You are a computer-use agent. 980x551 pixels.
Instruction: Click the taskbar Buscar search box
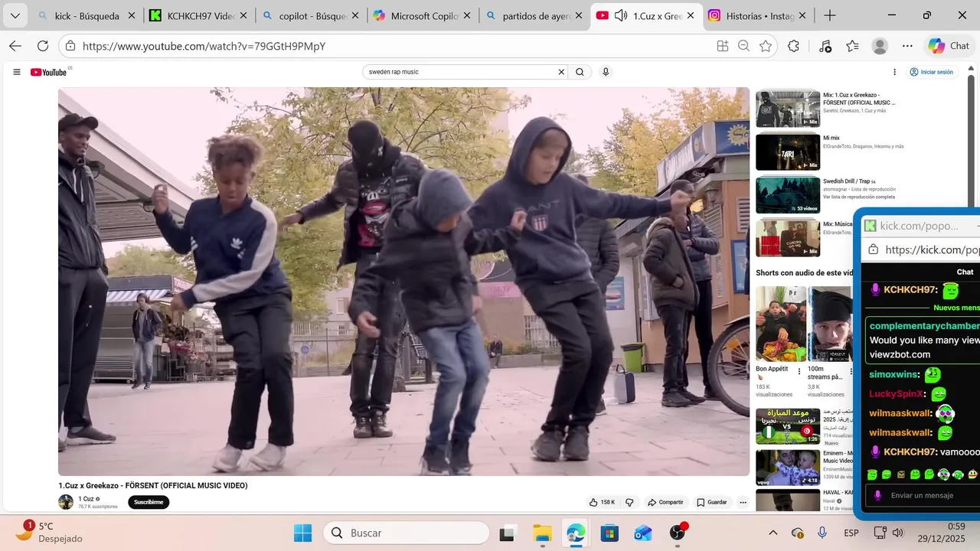[x=407, y=533]
